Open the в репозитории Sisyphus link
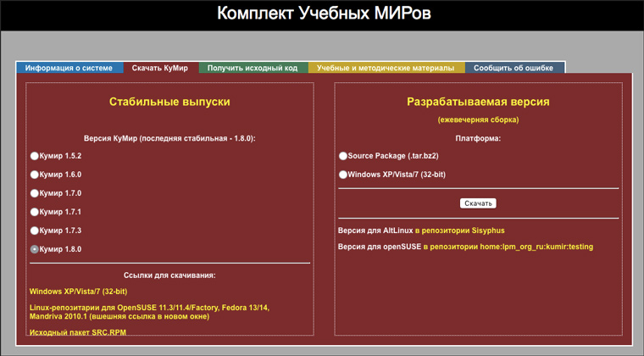 (460, 231)
